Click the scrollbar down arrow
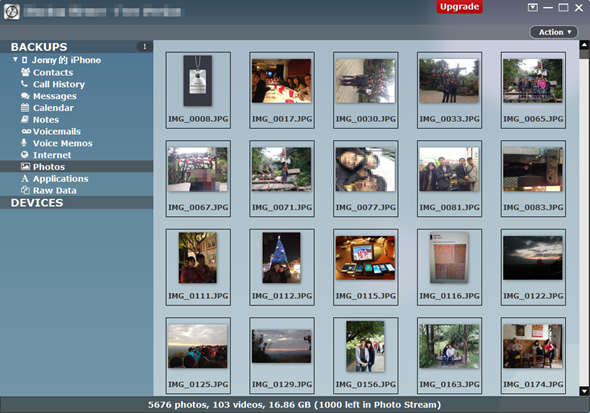 click(x=584, y=391)
